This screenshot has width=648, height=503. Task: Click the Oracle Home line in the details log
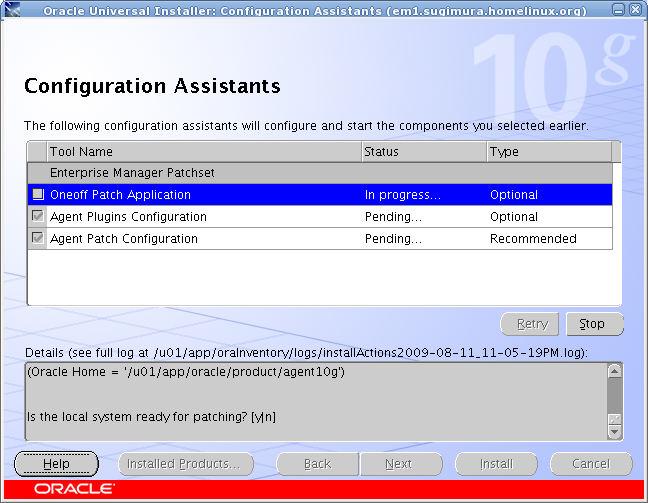pyautogui.click(x=186, y=372)
